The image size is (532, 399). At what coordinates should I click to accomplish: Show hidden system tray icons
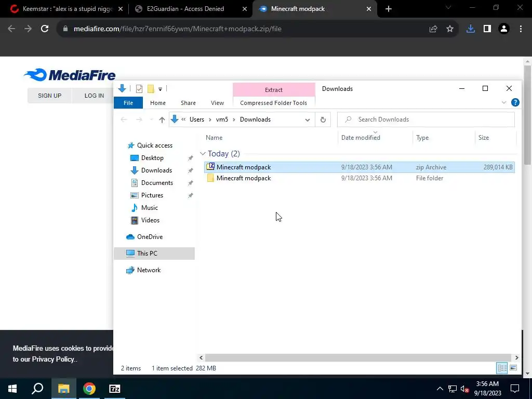[440, 389]
